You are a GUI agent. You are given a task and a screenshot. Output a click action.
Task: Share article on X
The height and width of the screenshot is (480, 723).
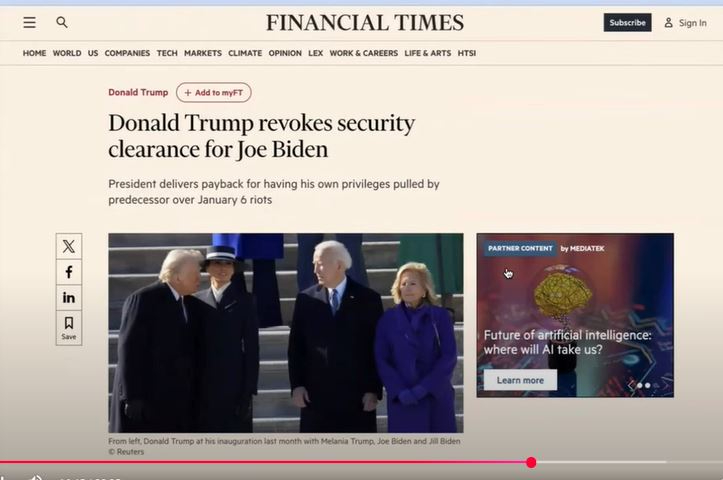tap(69, 246)
